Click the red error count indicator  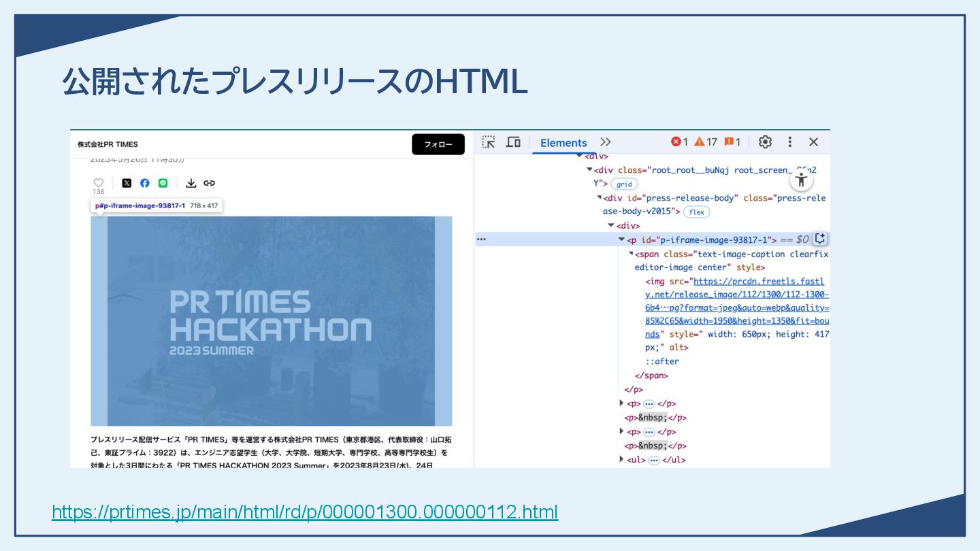tap(679, 142)
